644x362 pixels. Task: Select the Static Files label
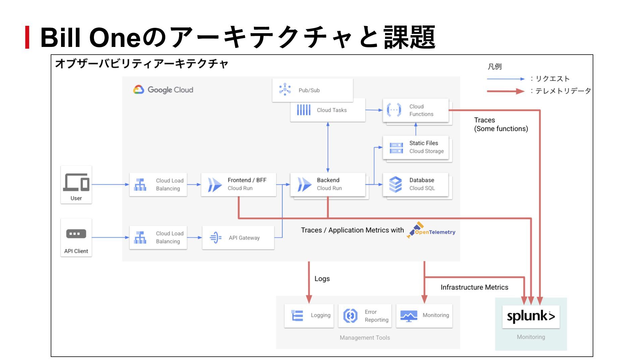pyautogui.click(x=424, y=143)
